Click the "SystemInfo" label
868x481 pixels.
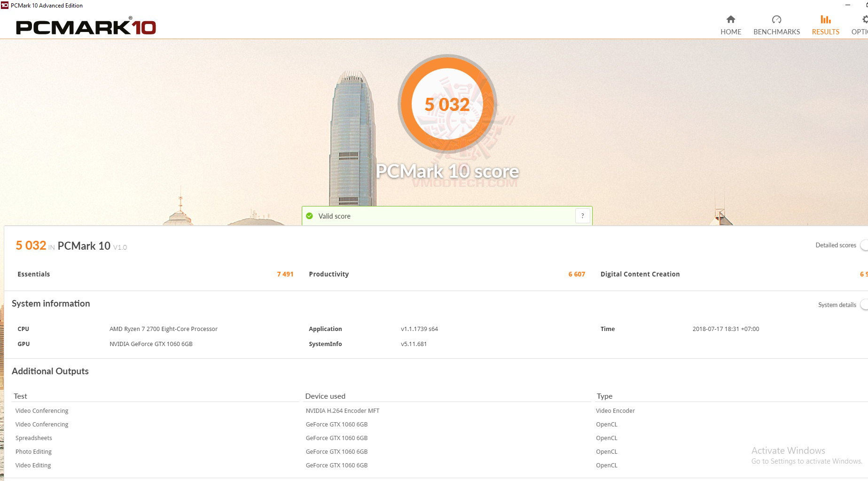[x=325, y=344]
